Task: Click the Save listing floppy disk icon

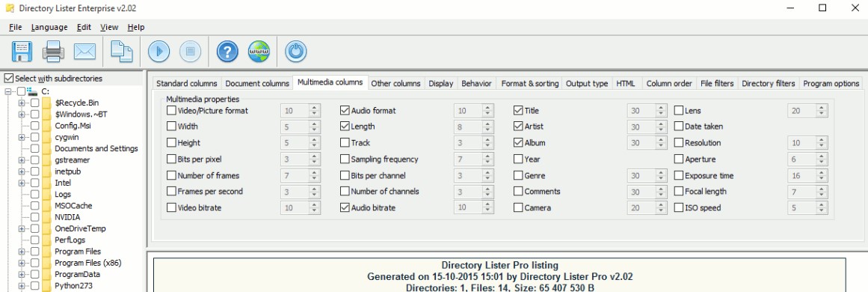Action: point(22,52)
